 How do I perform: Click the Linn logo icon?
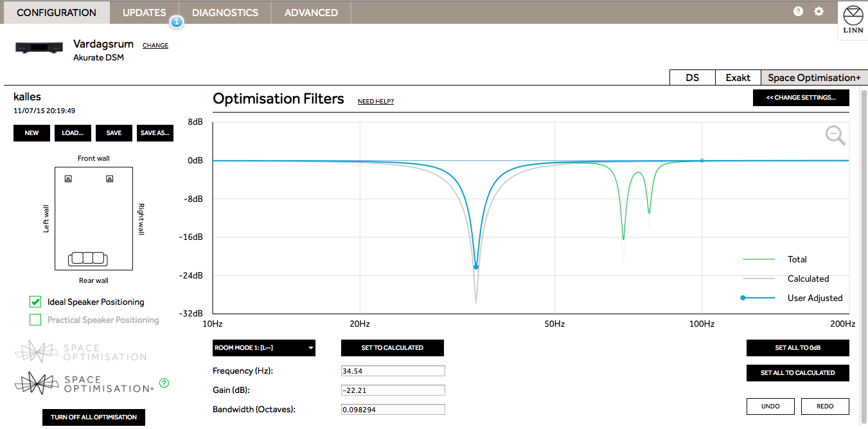coord(852,21)
